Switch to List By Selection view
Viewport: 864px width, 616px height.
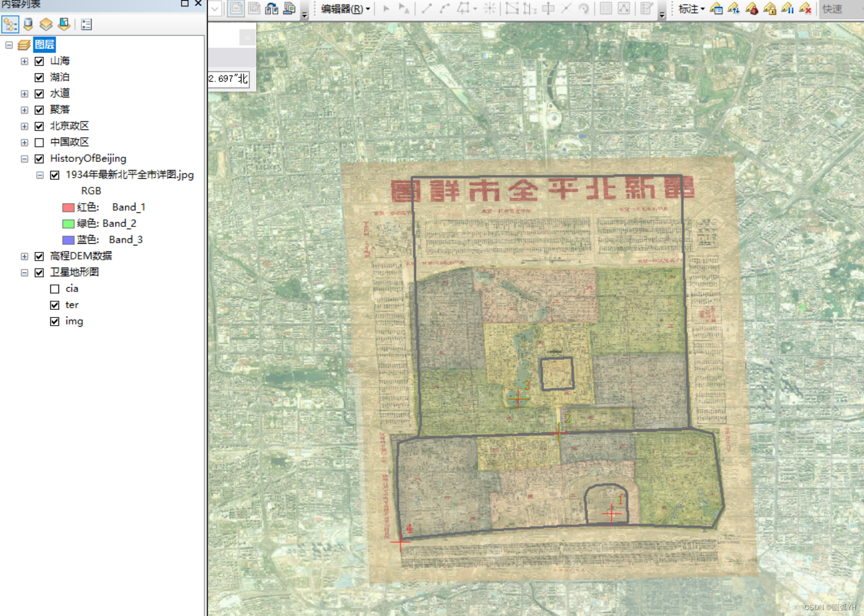[x=64, y=24]
